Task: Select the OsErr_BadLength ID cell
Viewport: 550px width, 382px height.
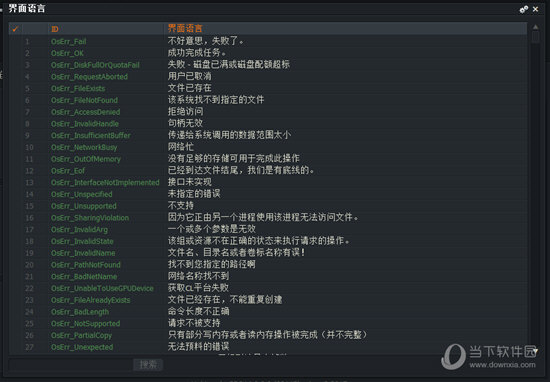Action: (x=80, y=312)
